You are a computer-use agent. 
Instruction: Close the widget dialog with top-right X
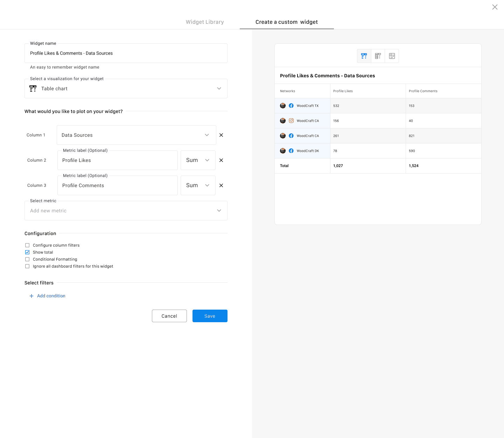[495, 7]
